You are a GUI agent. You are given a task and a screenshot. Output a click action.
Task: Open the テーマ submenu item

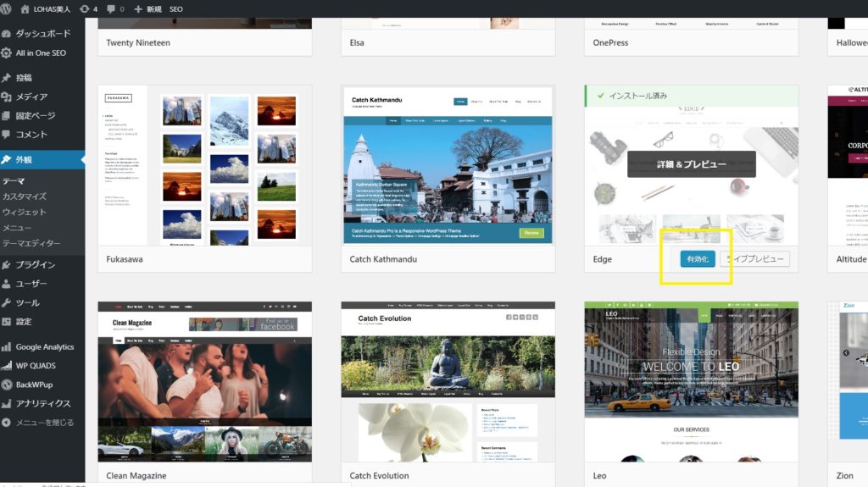point(14,181)
